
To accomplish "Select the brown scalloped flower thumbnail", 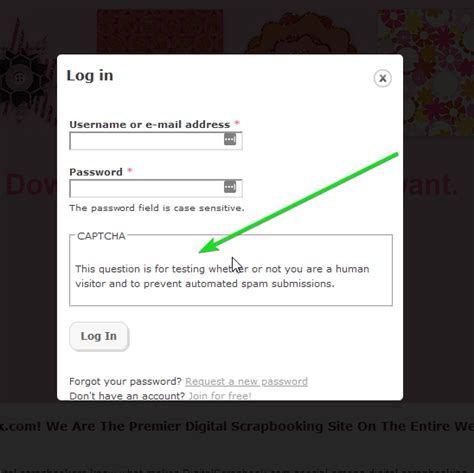I will [x=300, y=33].
